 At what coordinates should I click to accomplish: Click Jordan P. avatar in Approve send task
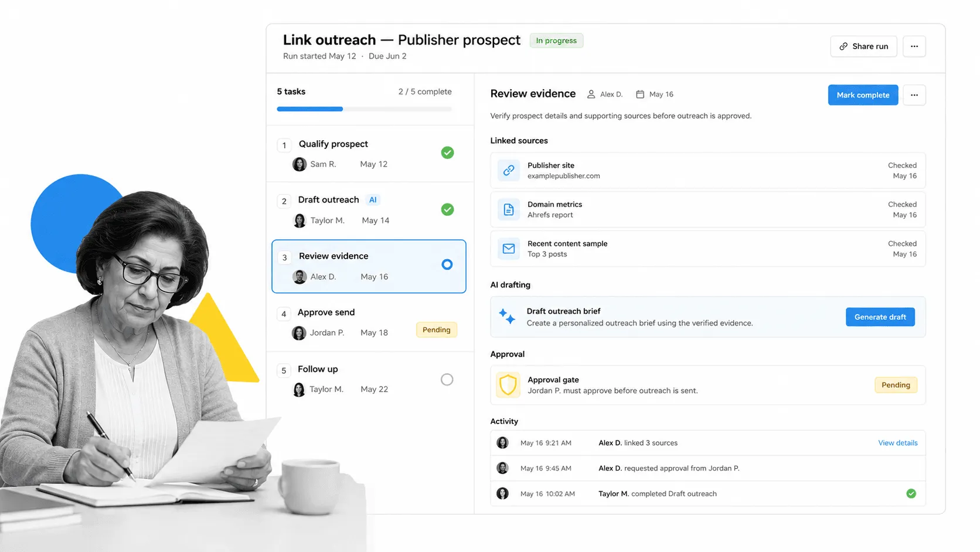(x=299, y=333)
